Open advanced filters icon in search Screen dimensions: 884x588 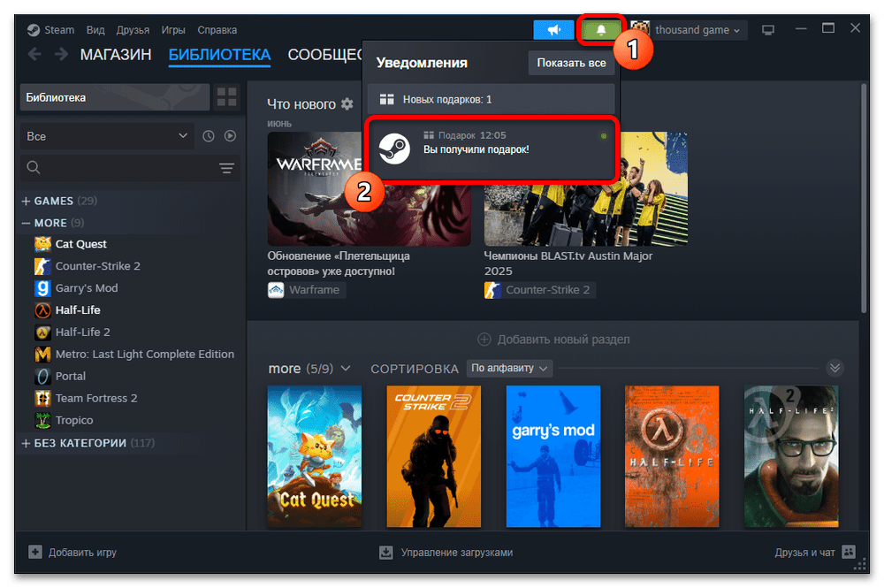(x=226, y=168)
